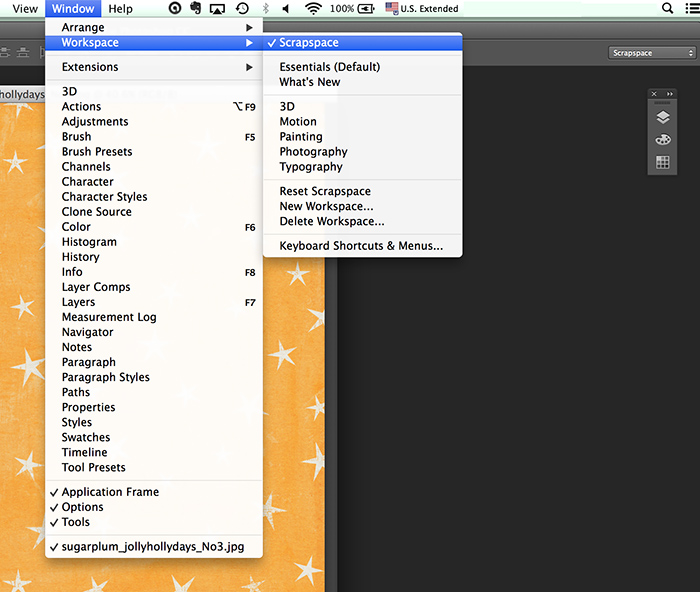This screenshot has height=592, width=700.
Task: Open the Layers panel icon in the collapsed dock
Action: point(663,117)
